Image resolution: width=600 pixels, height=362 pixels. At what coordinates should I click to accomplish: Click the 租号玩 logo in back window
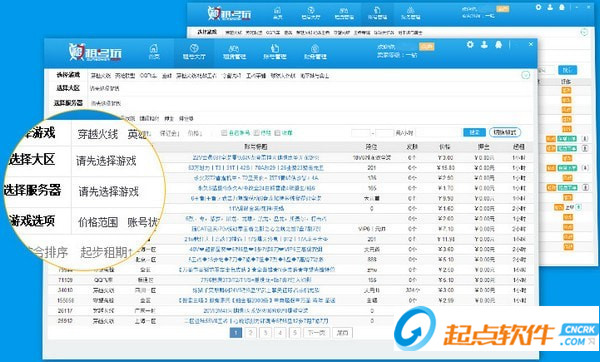point(229,14)
